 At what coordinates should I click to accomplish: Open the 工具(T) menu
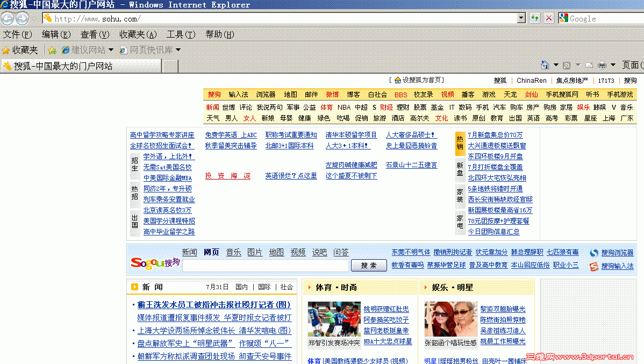point(181,34)
